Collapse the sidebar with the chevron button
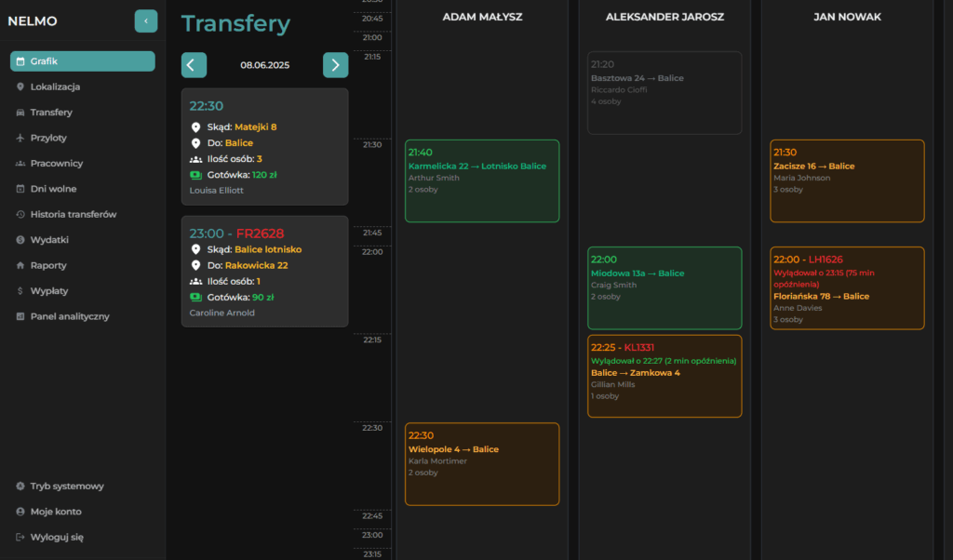 point(146,21)
